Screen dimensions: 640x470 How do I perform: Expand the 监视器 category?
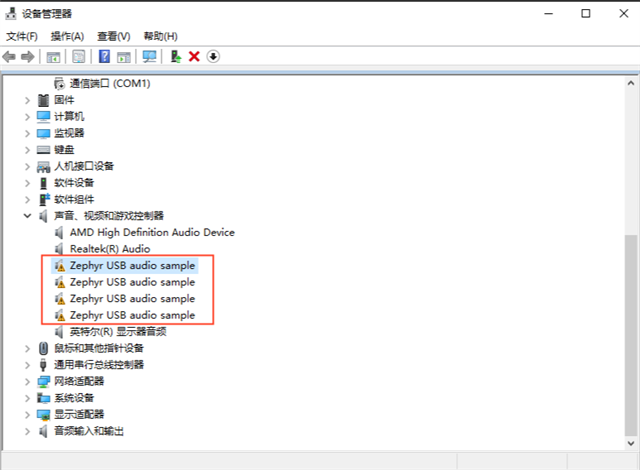click(x=27, y=133)
